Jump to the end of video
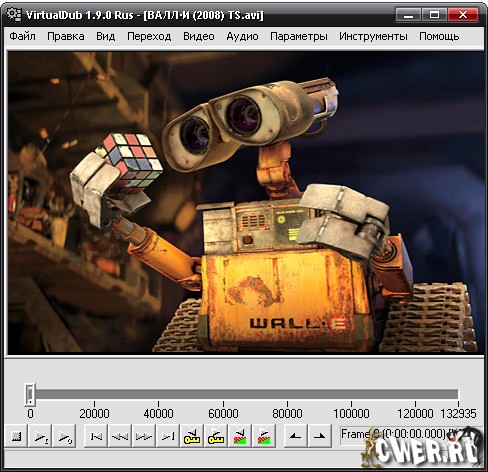 (x=168, y=436)
